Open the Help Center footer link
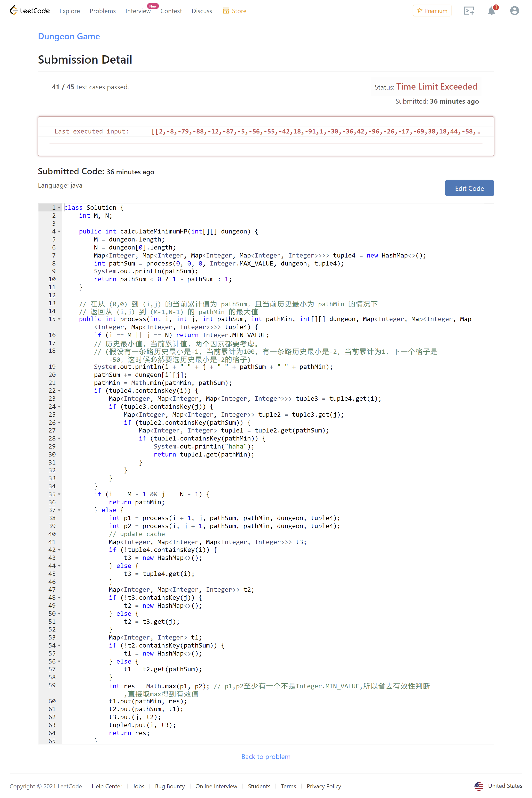 pyautogui.click(x=107, y=786)
